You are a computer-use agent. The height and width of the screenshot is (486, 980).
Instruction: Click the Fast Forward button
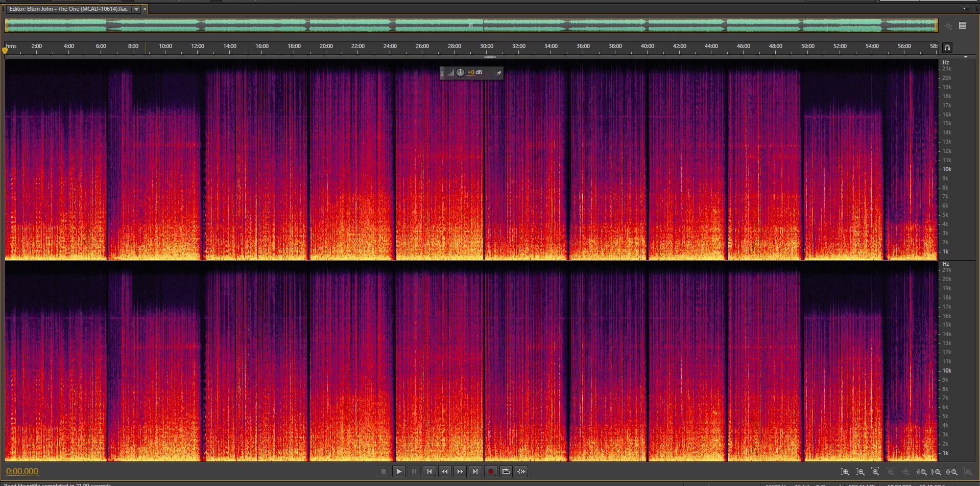coord(460,471)
